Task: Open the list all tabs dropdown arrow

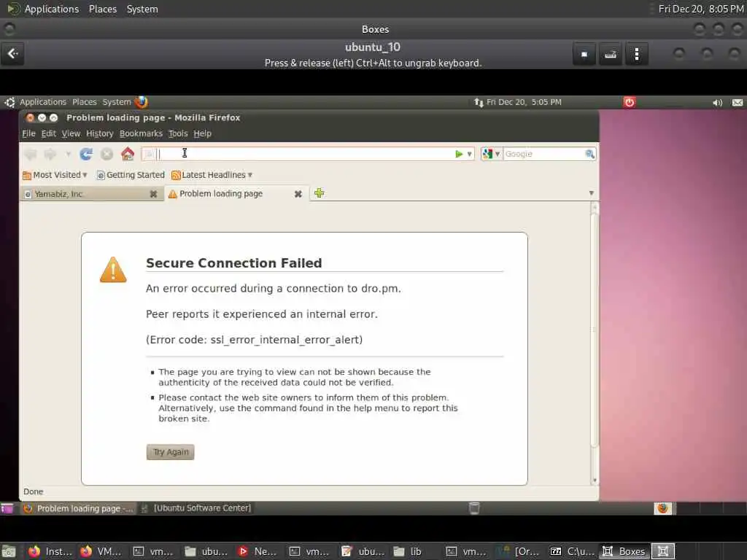Action: click(x=591, y=192)
